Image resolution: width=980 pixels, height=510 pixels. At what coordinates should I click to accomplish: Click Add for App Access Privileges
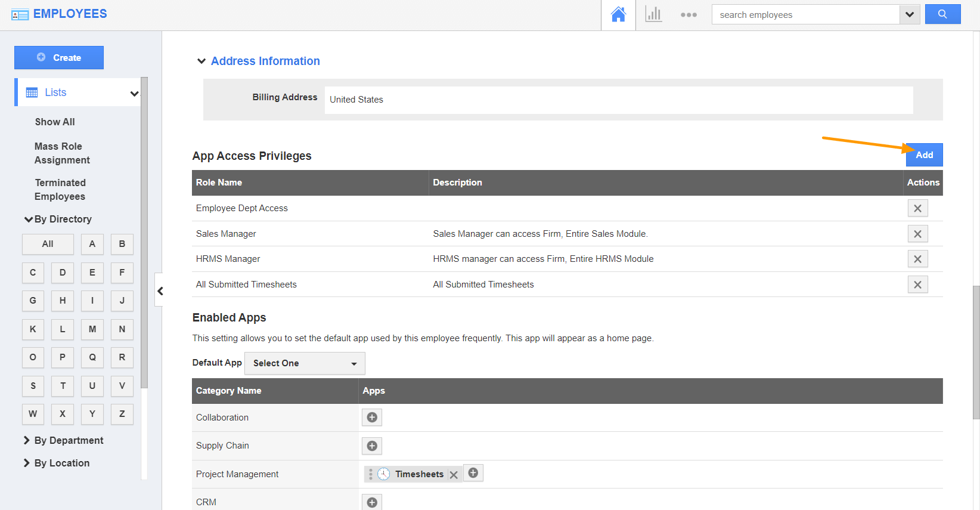(x=924, y=155)
